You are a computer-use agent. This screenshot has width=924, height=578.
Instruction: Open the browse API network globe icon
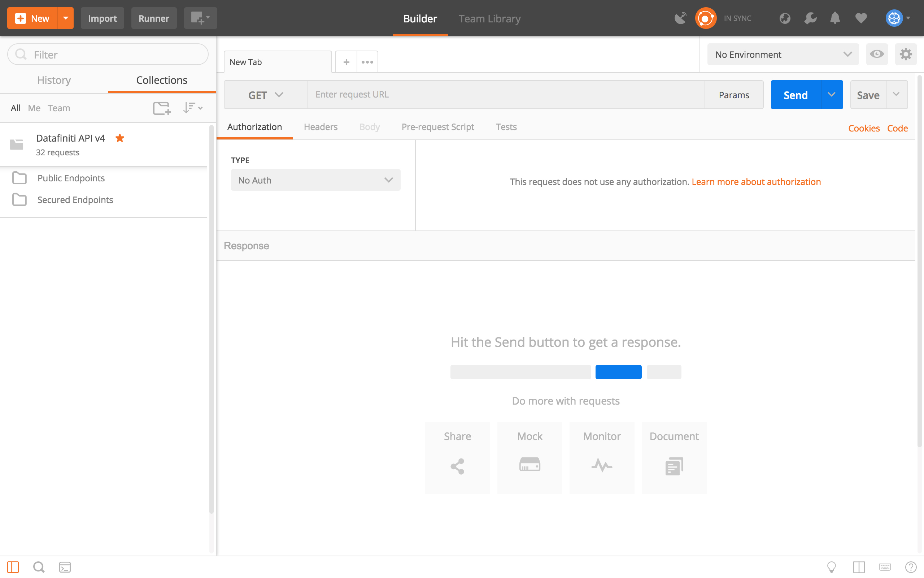[785, 18]
